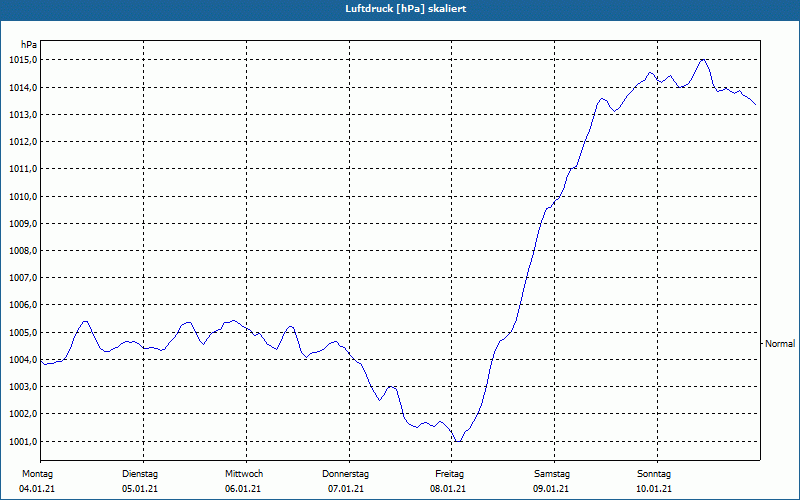The width and height of the screenshot is (800, 500).
Task: Click the pressure minimum point on Freitag
Action: click(459, 441)
